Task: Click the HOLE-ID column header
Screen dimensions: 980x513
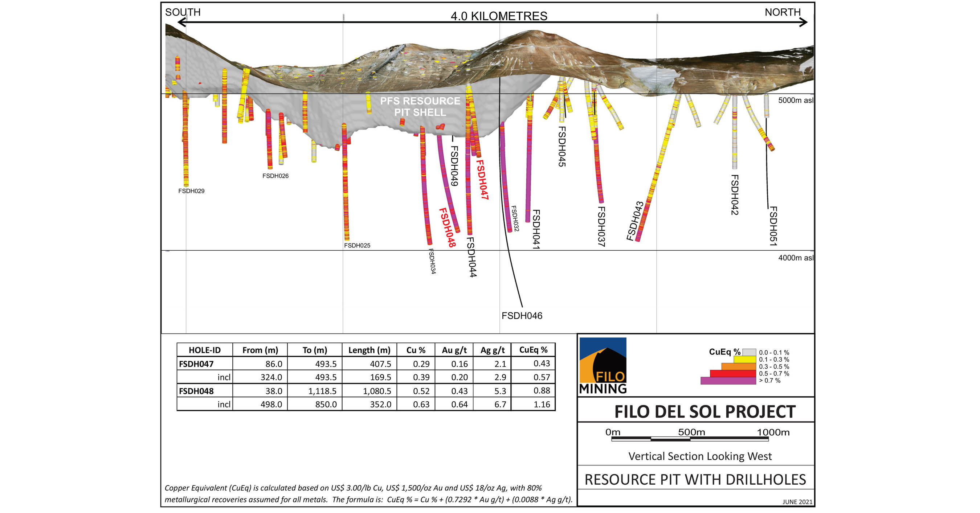Action: coord(205,350)
